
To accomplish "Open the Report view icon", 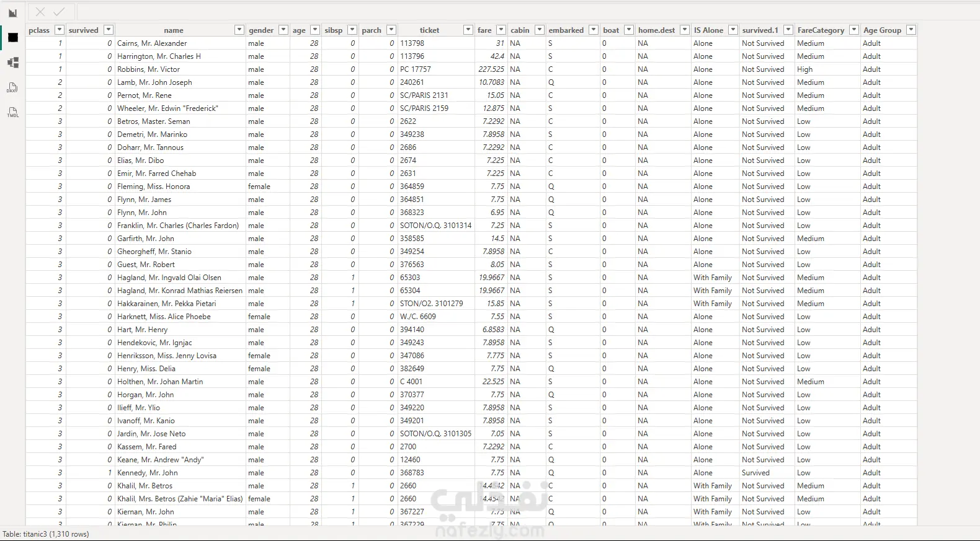I will pos(12,13).
